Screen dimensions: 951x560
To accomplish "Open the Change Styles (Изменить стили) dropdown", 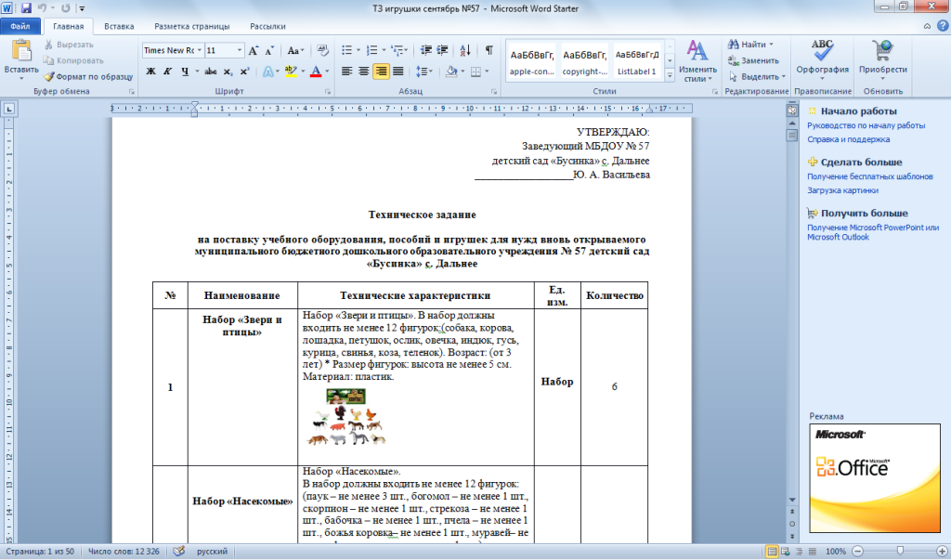I will point(697,62).
